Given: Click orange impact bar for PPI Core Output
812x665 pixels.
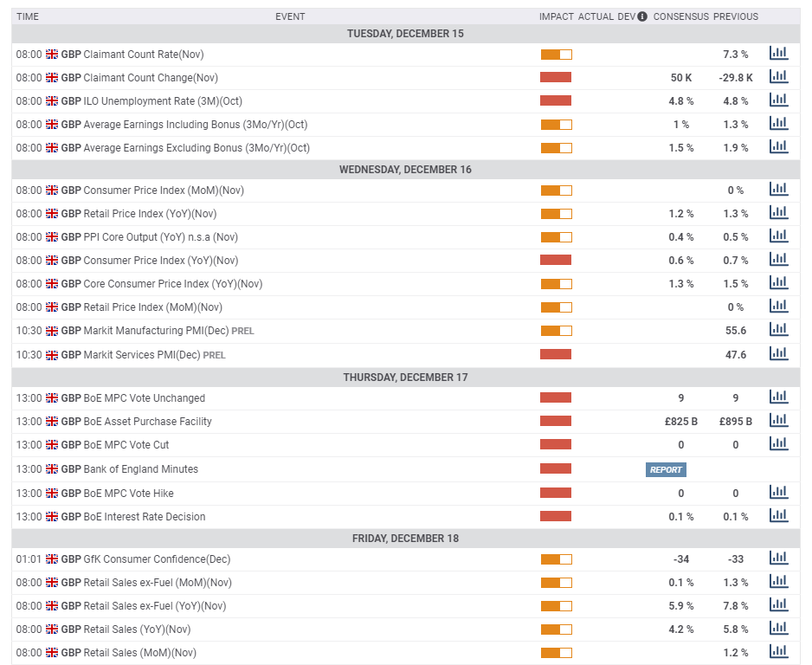Looking at the screenshot, I should click(556, 237).
